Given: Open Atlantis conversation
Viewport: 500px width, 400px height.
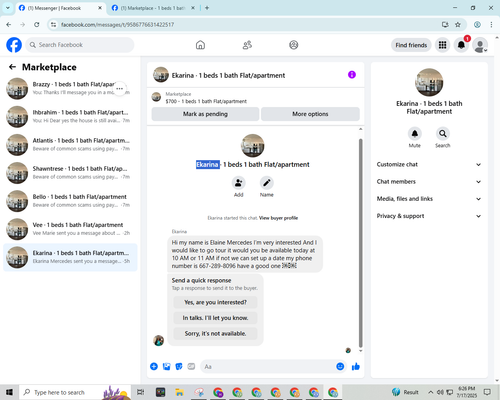Looking at the screenshot, I should click(x=70, y=145).
